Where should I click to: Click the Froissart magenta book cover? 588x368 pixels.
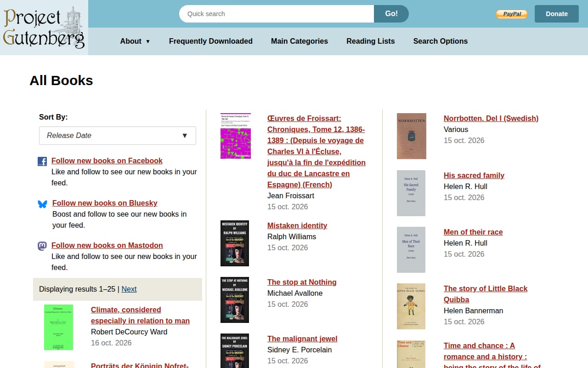tap(236, 136)
